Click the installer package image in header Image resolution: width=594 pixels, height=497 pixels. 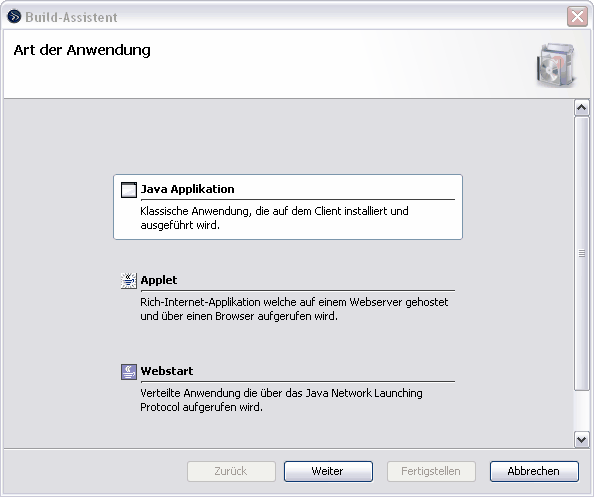point(556,65)
